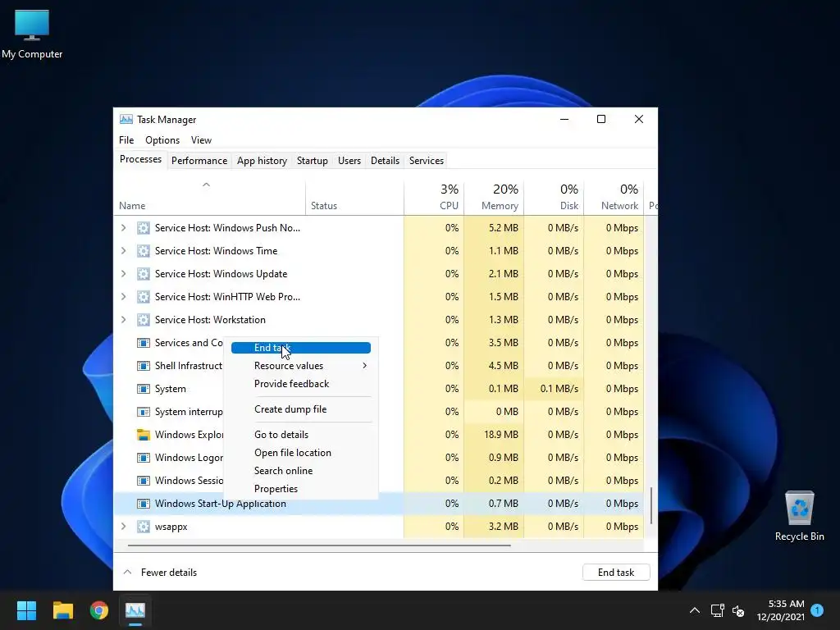840x630 pixels.
Task: Open the Options menu
Action: (162, 139)
